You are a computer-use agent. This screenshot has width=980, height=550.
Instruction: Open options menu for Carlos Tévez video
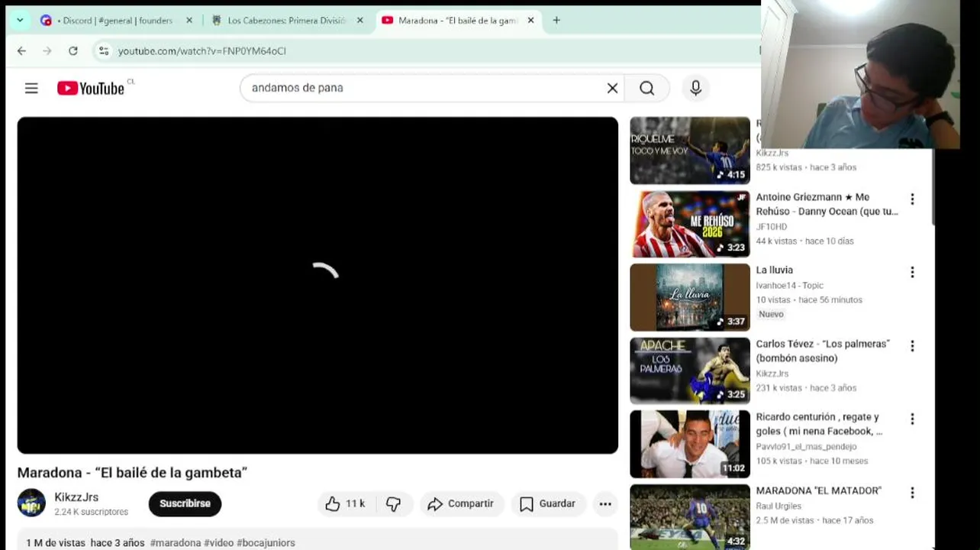coord(912,345)
